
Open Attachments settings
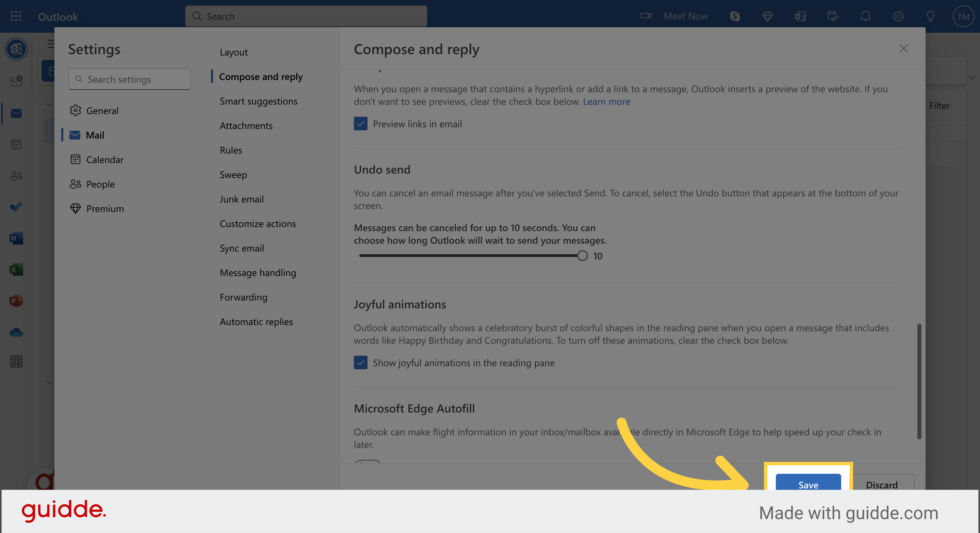(x=246, y=126)
